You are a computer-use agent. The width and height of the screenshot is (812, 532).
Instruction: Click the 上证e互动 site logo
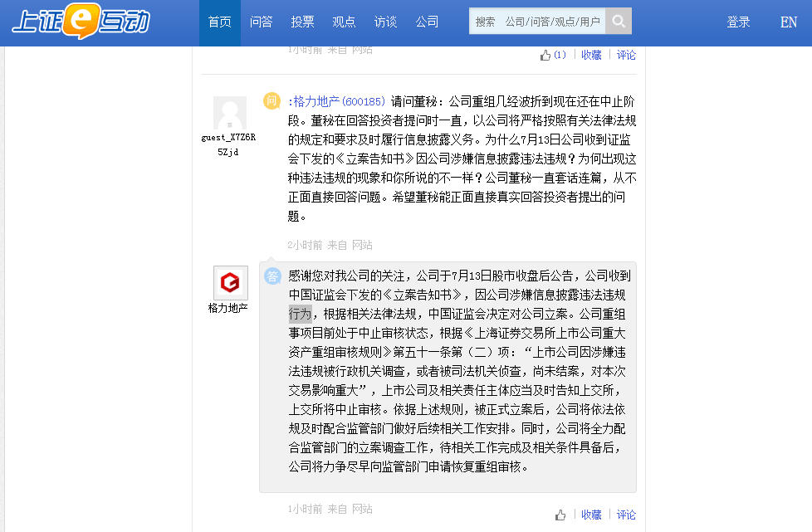[x=81, y=22]
